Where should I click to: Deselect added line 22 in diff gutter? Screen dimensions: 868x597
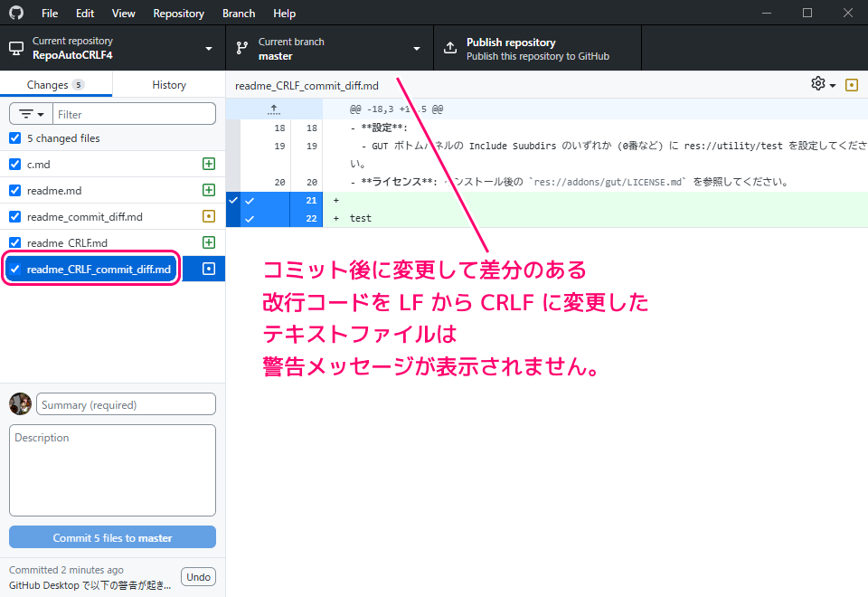click(x=250, y=218)
